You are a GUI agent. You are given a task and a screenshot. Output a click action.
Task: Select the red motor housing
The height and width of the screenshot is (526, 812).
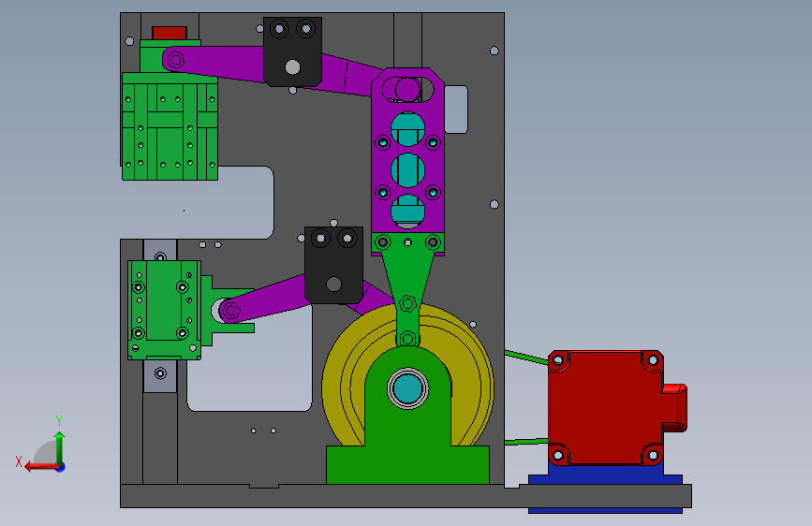pos(606,407)
